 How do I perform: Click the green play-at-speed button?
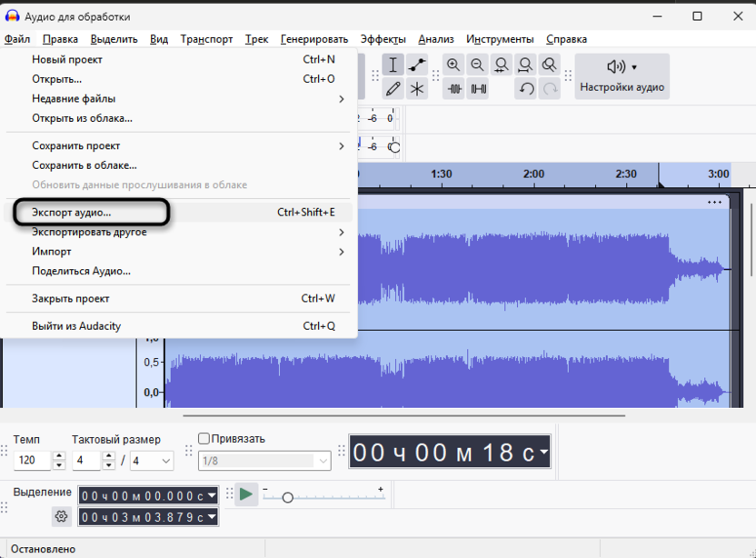point(247,495)
